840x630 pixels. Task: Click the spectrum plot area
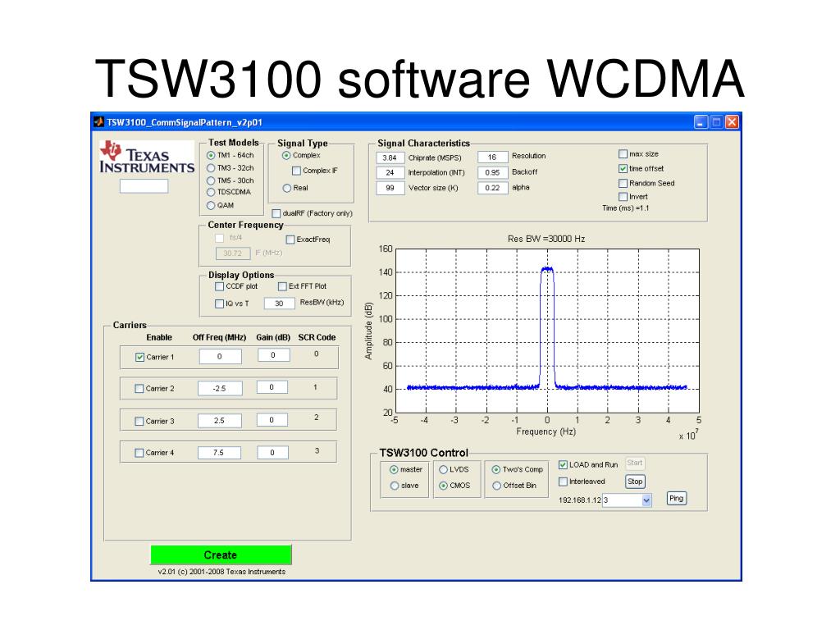pos(547,331)
